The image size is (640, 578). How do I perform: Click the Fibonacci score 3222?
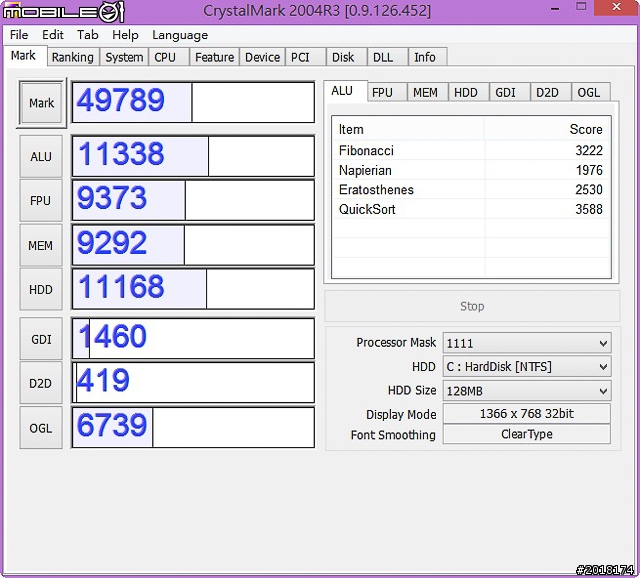pyautogui.click(x=589, y=151)
